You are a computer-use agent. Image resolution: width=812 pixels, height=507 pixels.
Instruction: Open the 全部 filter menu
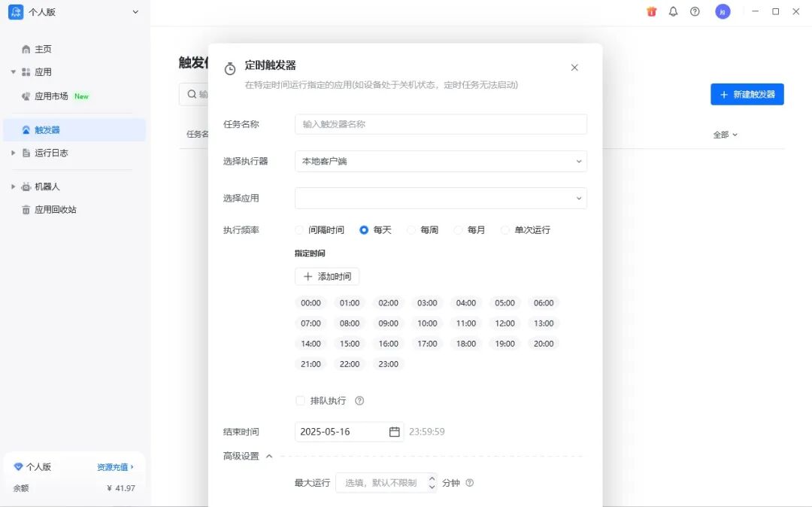pos(726,132)
